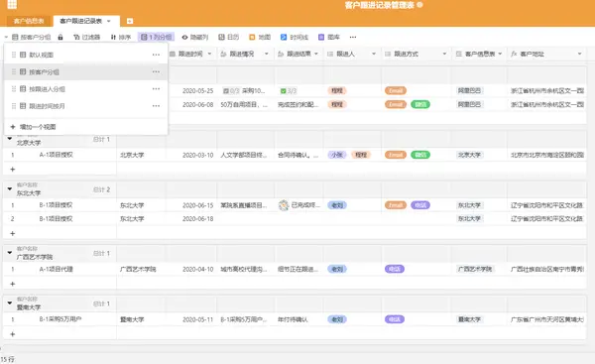Choose 按跟进人分组 in the views menu
Viewport: 595px width, 364px height.
tap(86, 89)
